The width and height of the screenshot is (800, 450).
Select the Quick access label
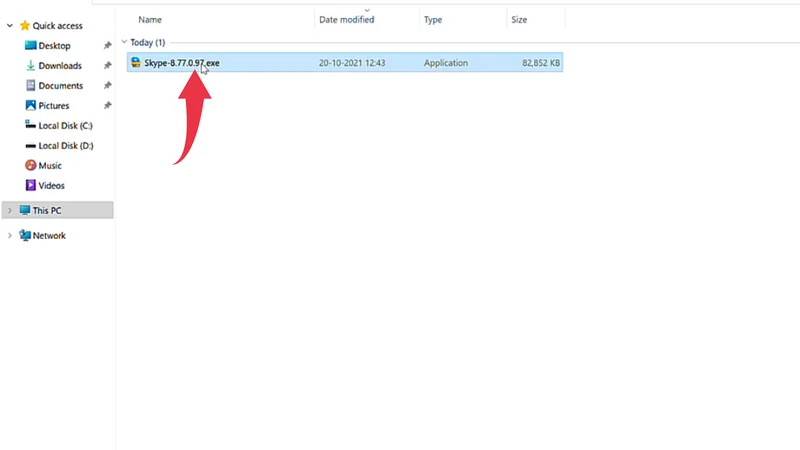point(57,26)
